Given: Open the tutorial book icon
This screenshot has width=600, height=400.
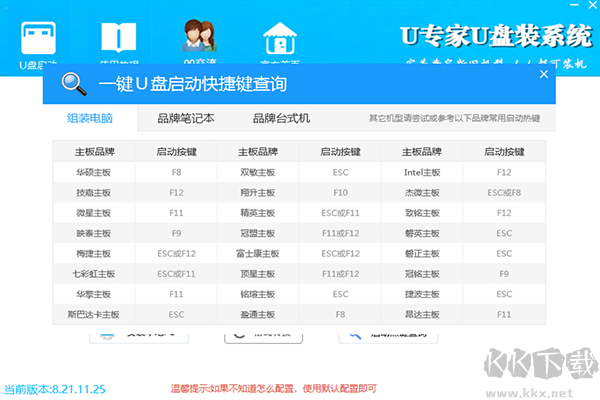Looking at the screenshot, I should pyautogui.click(x=119, y=38).
